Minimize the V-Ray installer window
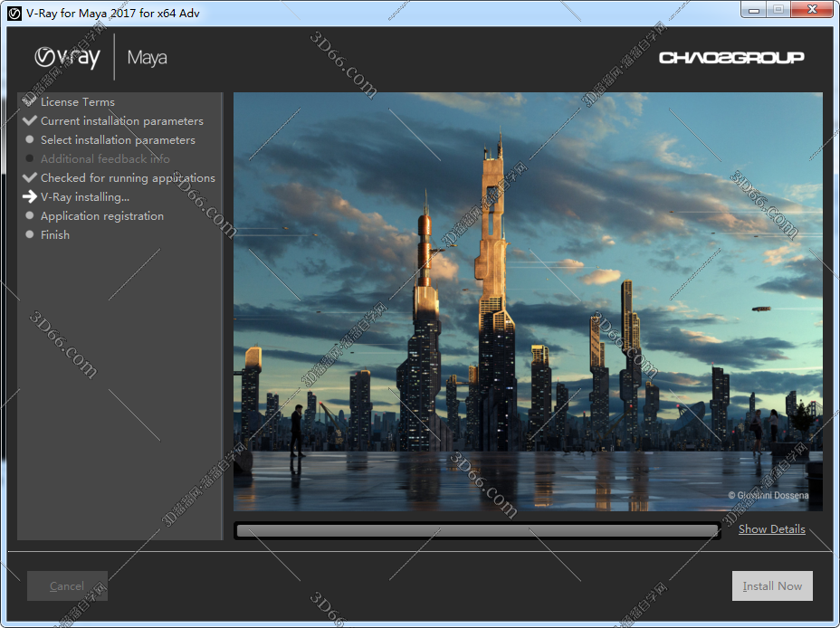 [x=754, y=10]
